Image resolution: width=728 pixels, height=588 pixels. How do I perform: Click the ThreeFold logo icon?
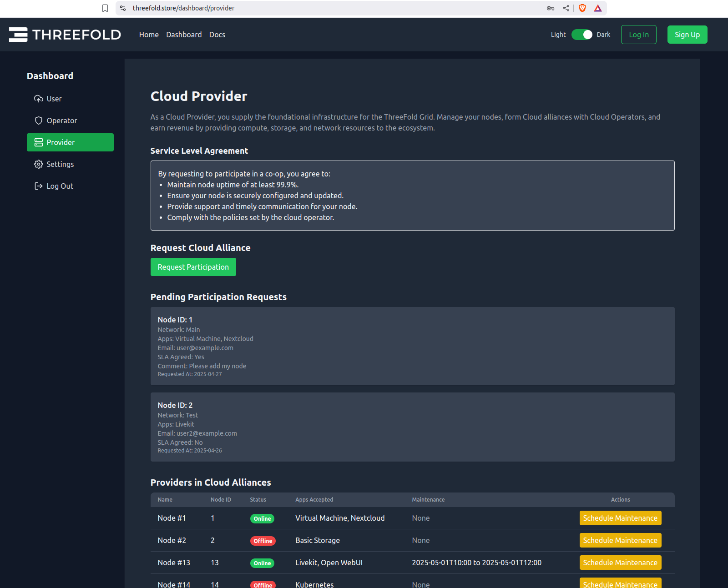coord(18,35)
